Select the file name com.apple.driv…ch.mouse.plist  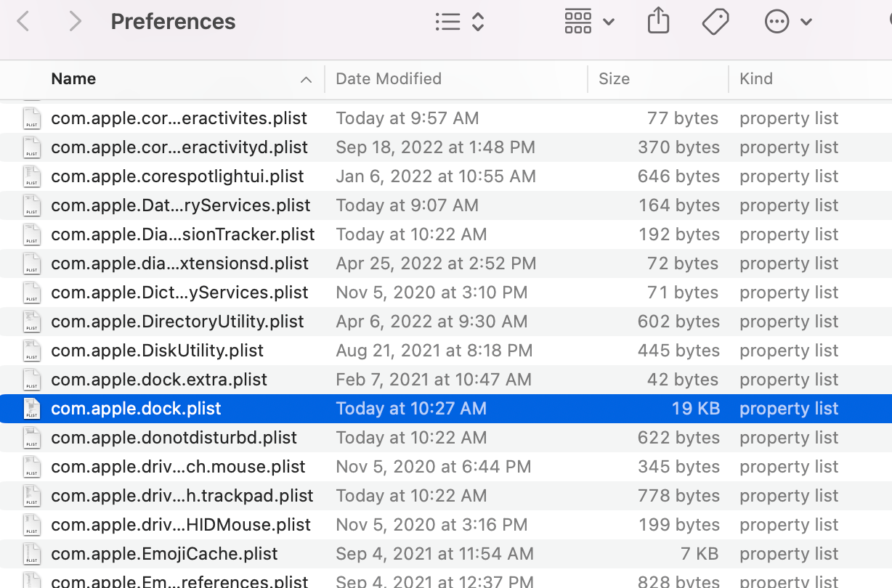click(178, 467)
